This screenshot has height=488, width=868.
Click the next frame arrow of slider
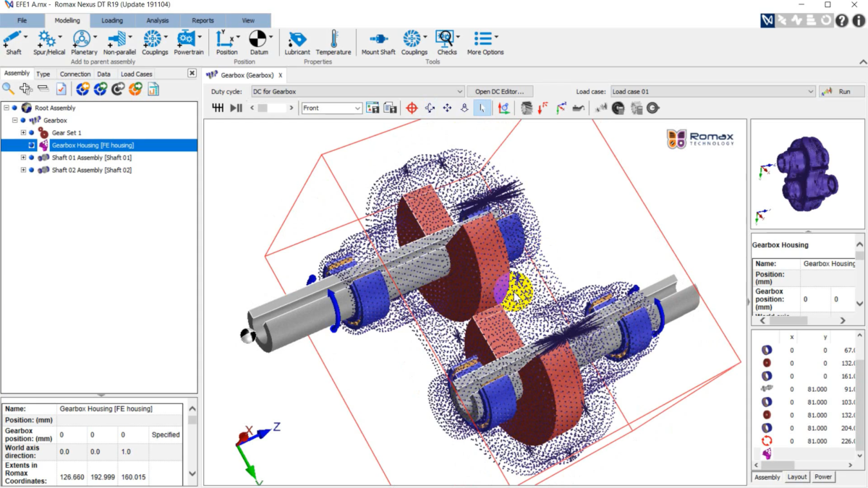tap(292, 108)
